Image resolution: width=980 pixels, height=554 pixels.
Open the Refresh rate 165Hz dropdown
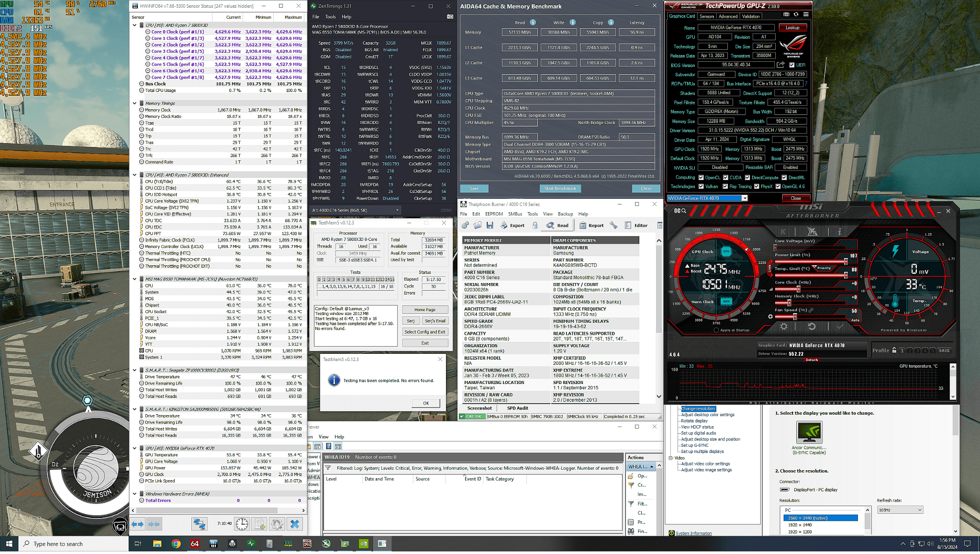(x=900, y=510)
